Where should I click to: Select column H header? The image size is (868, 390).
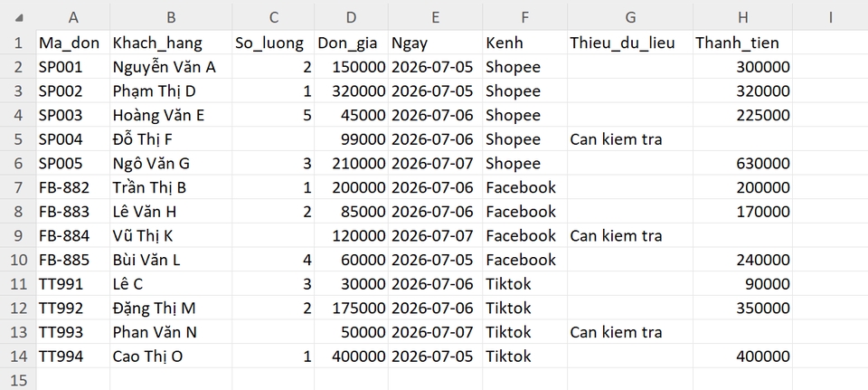pos(742,17)
